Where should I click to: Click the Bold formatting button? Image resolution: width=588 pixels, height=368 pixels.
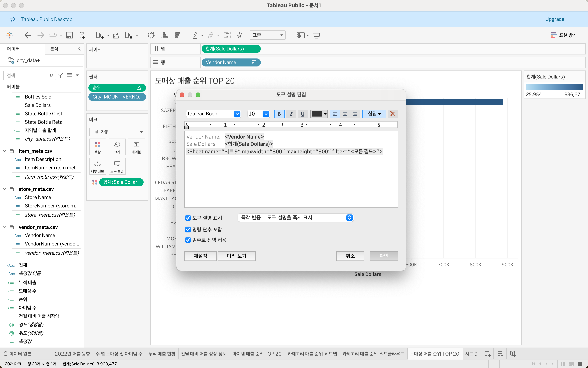pos(279,114)
